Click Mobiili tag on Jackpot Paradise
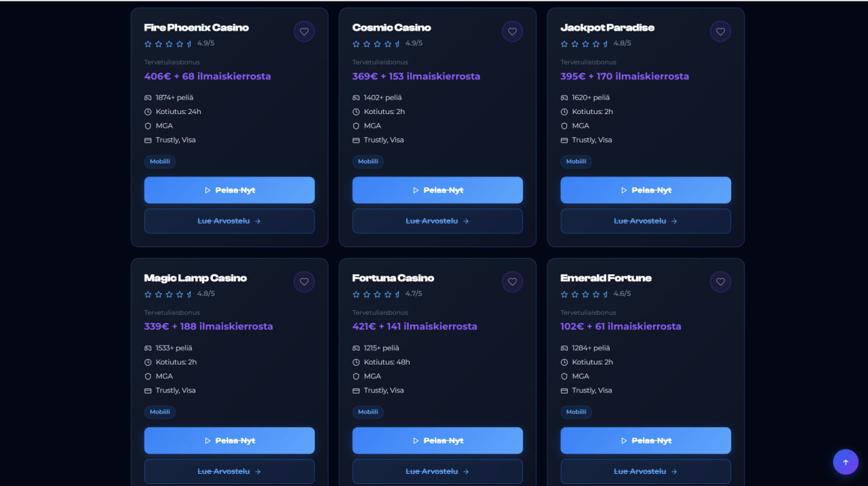The height and width of the screenshot is (486, 868). click(x=576, y=162)
